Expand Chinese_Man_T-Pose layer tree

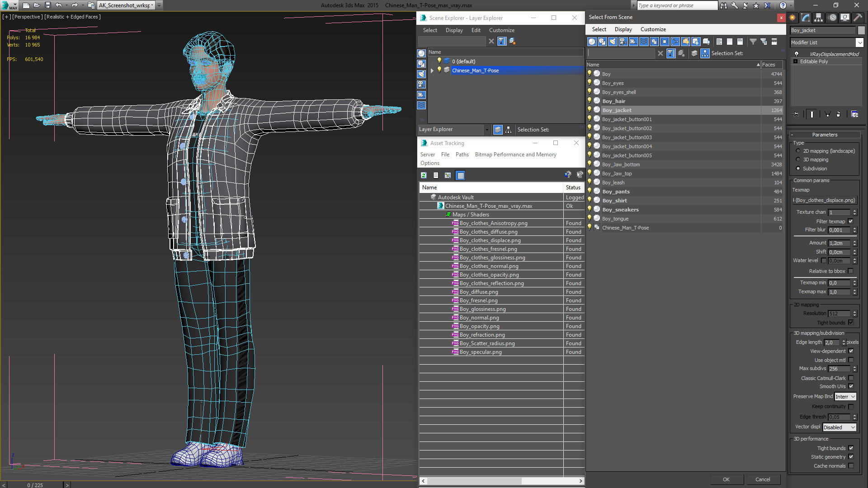(432, 70)
